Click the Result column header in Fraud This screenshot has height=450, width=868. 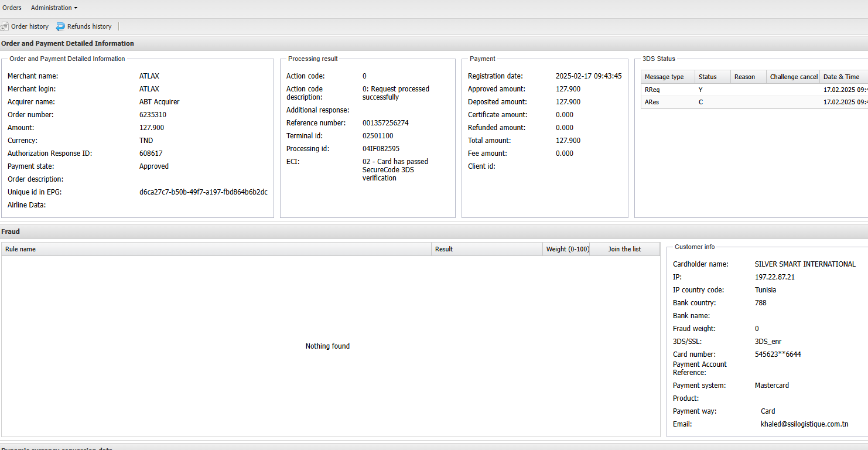486,249
